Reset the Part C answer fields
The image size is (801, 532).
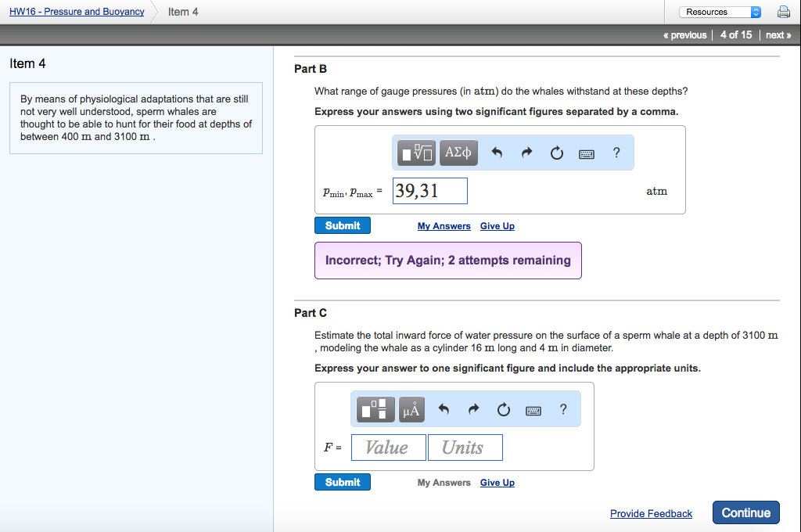click(503, 409)
